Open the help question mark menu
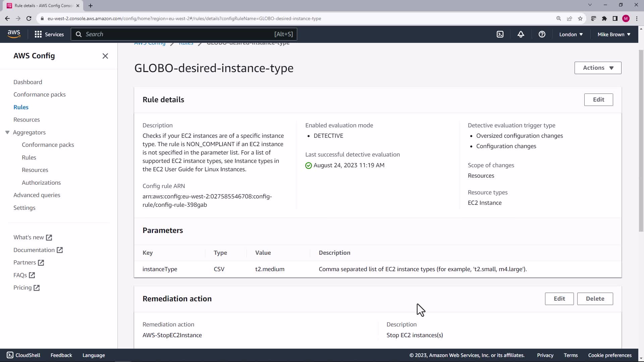Screen dimensions: 644x362 click(x=542, y=34)
